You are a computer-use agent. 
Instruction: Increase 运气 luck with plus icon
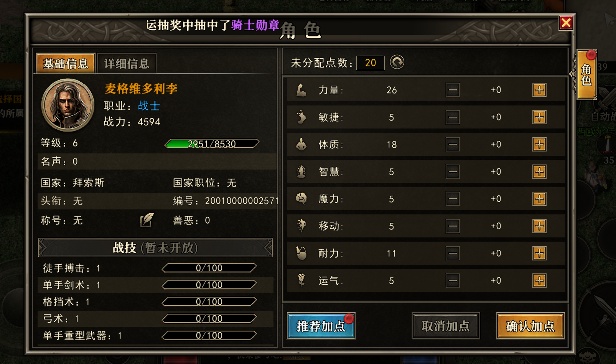click(539, 281)
